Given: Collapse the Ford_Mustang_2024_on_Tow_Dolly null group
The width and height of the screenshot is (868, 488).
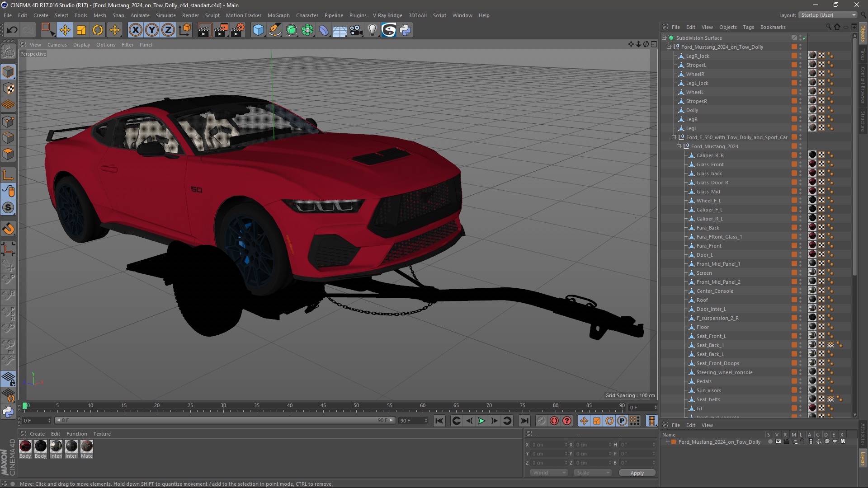Looking at the screenshot, I should 669,47.
